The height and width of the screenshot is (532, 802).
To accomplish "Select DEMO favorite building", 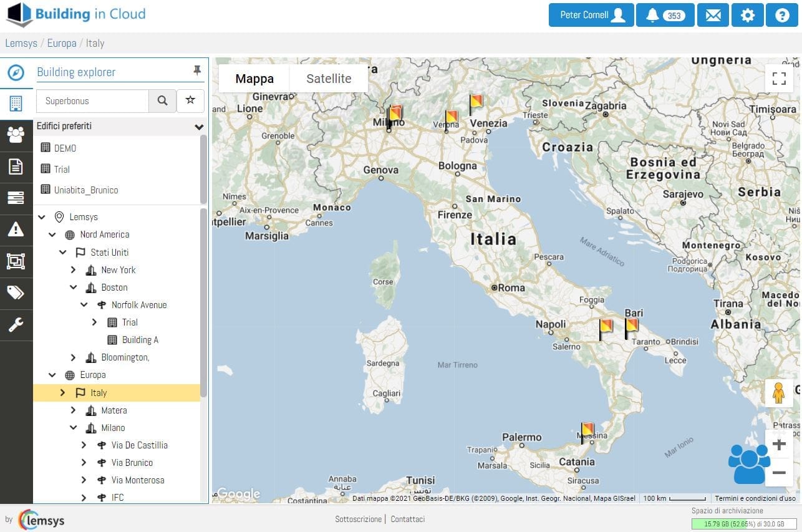I will tap(65, 148).
